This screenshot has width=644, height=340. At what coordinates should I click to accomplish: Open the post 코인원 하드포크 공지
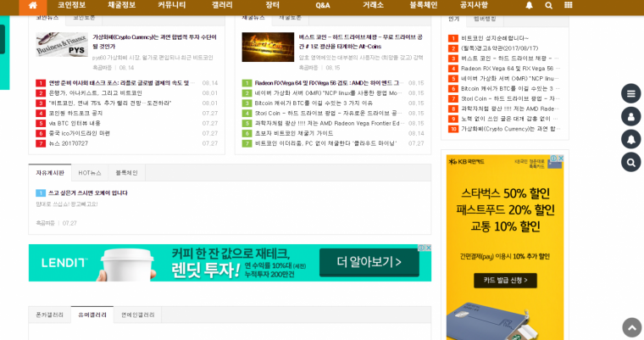(x=76, y=113)
